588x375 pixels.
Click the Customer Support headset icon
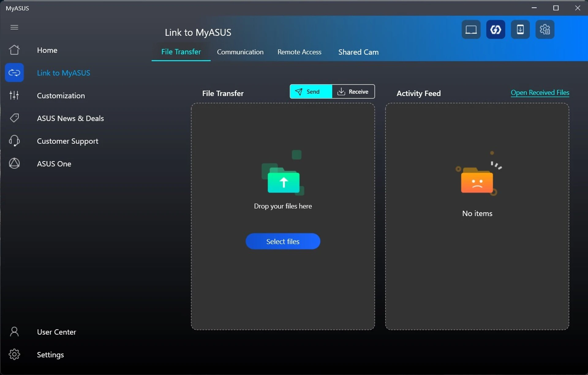[14, 141]
